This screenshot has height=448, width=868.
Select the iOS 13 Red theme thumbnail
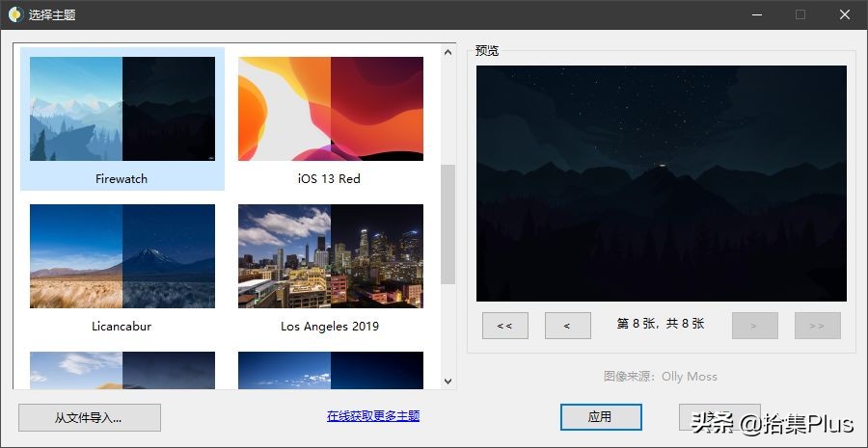[x=331, y=109]
